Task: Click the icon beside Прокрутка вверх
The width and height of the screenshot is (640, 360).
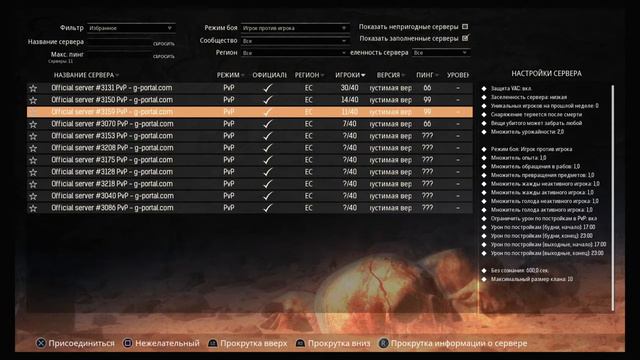Action: 213,343
